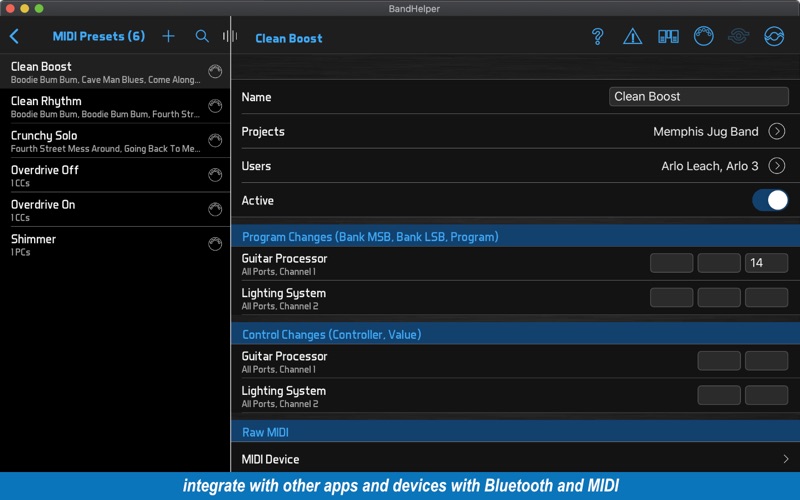Send the Clean Rhythm preset MIDI icon
The height and width of the screenshot is (500, 800).
pyautogui.click(x=215, y=106)
